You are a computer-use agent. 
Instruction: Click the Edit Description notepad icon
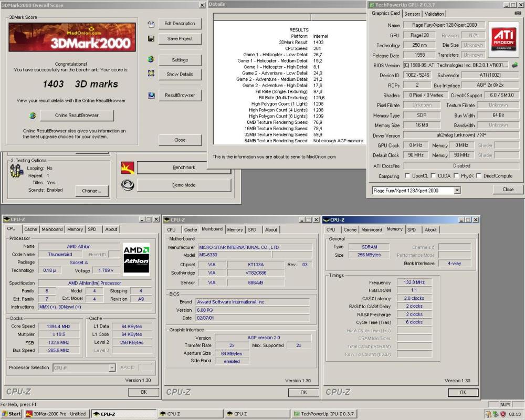pos(151,23)
